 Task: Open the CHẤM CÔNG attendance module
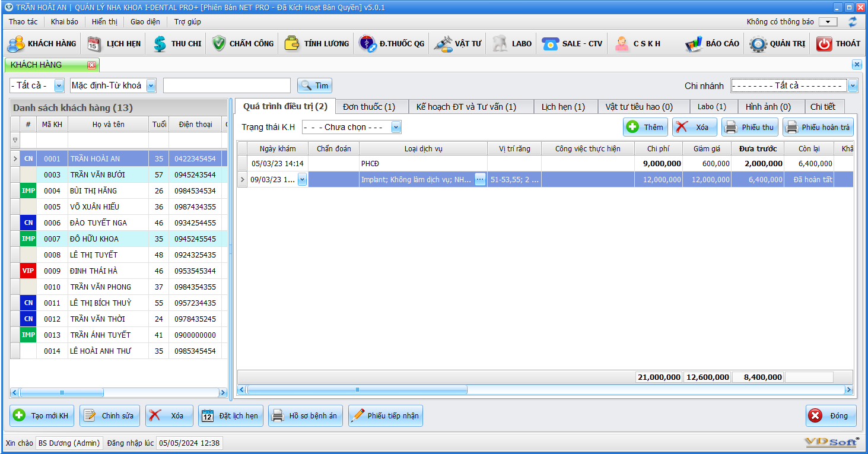point(243,44)
